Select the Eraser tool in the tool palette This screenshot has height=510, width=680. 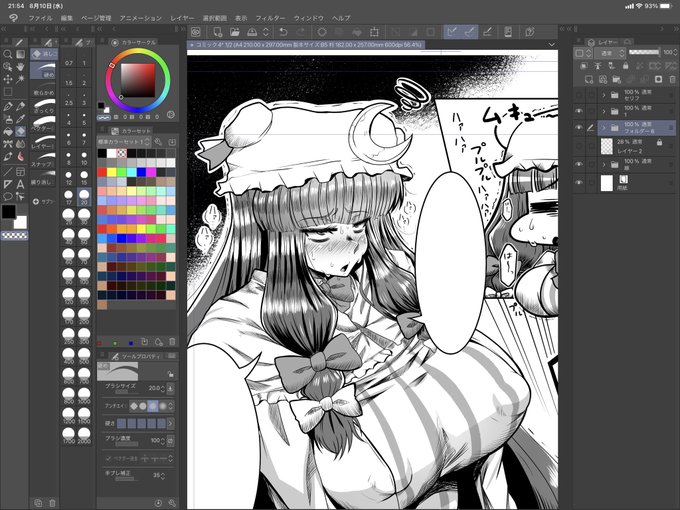click(x=20, y=131)
